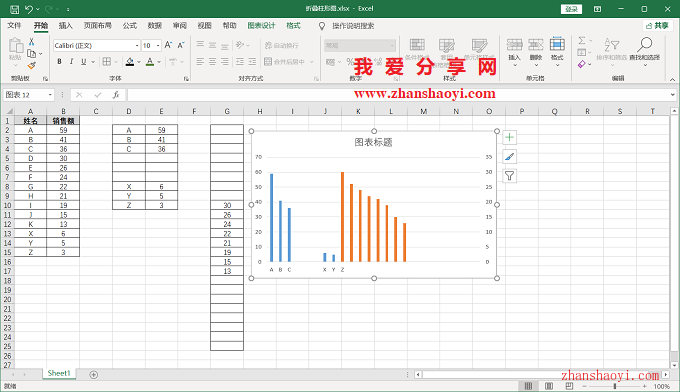This screenshot has height=392, width=680.
Task: Click the Save icon in title bar
Action: (14, 9)
